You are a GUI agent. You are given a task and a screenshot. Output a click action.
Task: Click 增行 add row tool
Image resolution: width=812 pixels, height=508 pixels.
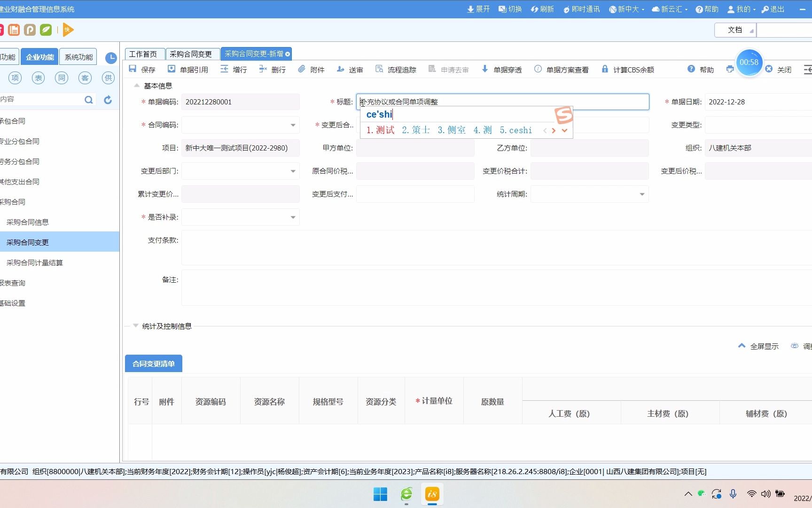coord(234,70)
